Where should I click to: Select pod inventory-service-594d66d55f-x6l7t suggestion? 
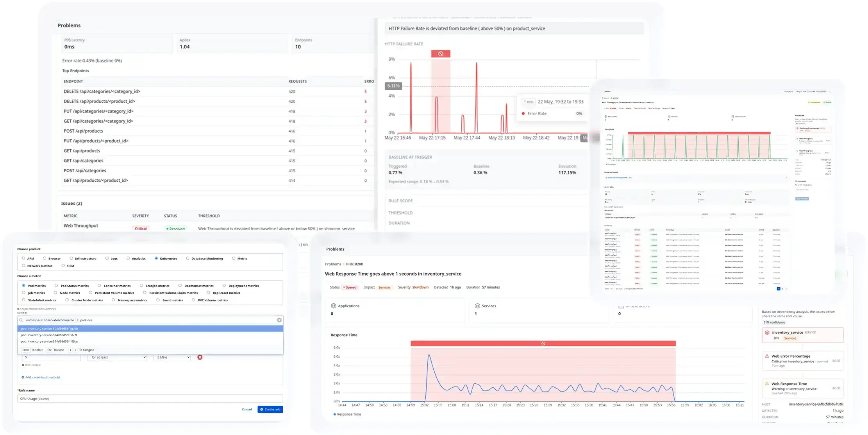click(x=150, y=335)
